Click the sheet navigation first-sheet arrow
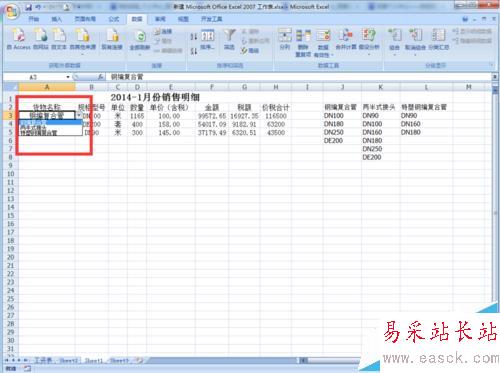This screenshot has height=373, width=500. (7, 360)
